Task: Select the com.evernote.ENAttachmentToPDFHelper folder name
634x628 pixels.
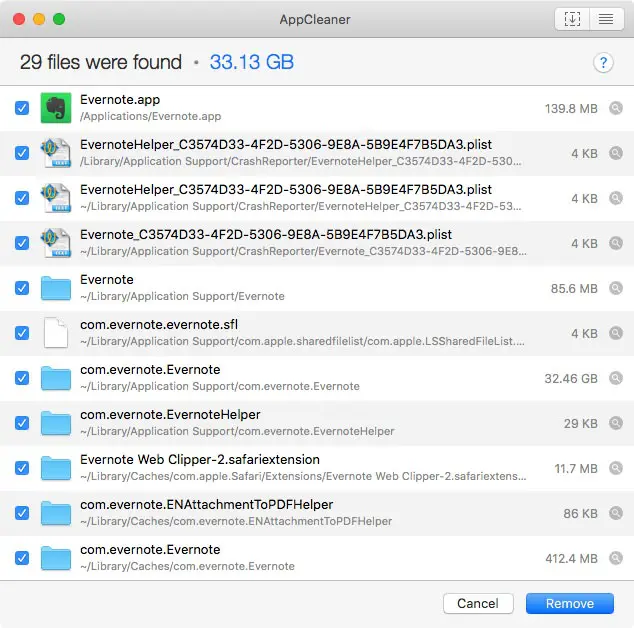Action: [x=207, y=505]
